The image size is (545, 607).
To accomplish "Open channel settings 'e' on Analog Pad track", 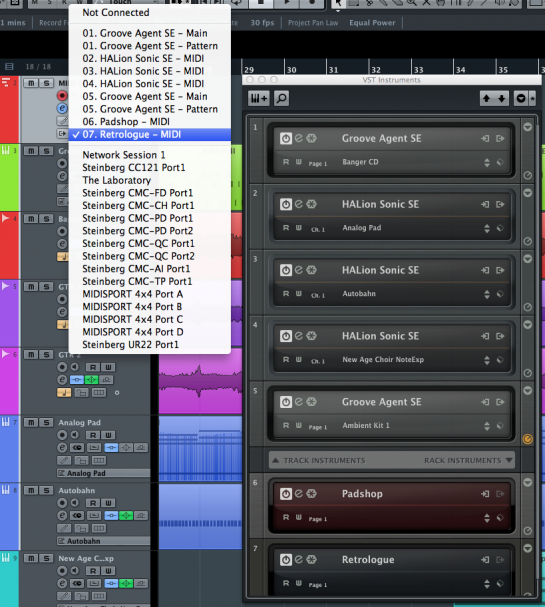I will tap(62, 448).
